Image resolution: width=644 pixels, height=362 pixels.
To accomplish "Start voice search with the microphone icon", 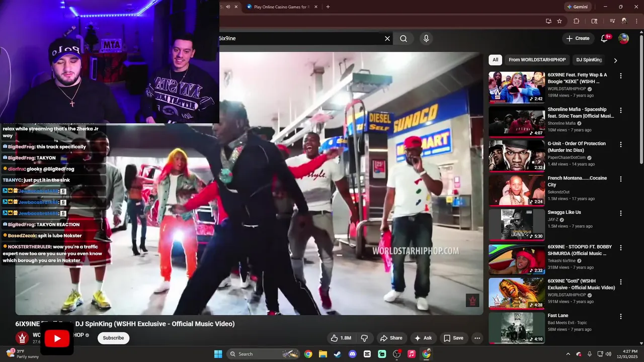I will [x=426, y=38].
